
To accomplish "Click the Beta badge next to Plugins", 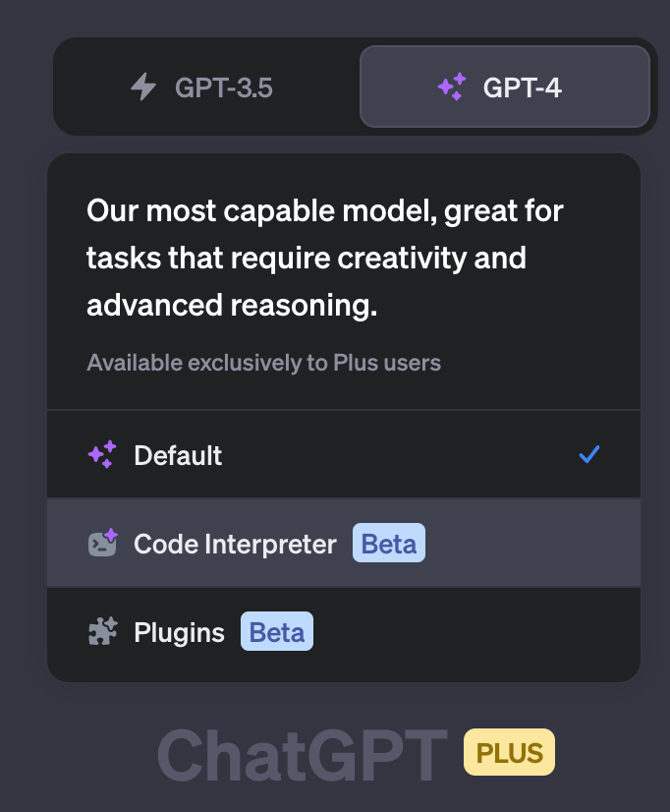I will pos(277,631).
